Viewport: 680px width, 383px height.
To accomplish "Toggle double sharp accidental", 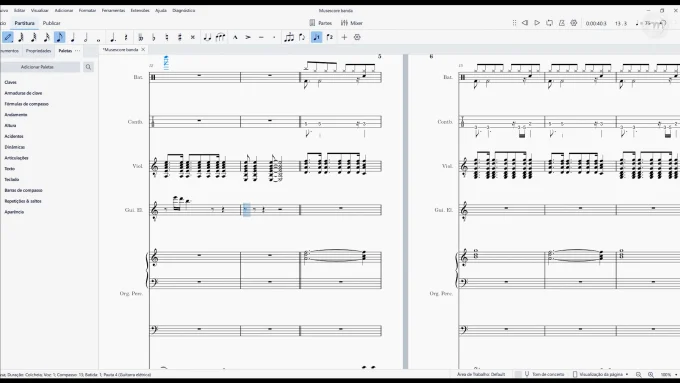I will [193, 37].
